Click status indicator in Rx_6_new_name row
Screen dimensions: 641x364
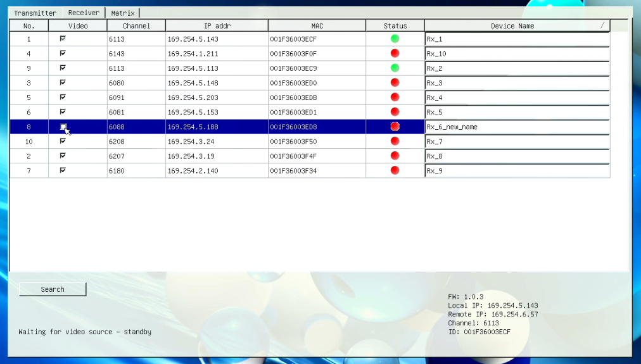(395, 127)
